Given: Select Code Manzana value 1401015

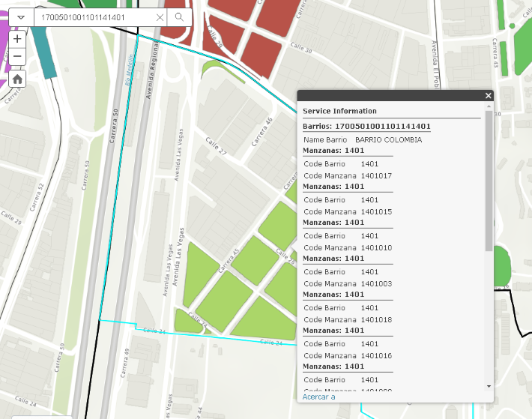Looking at the screenshot, I should 376,211.
